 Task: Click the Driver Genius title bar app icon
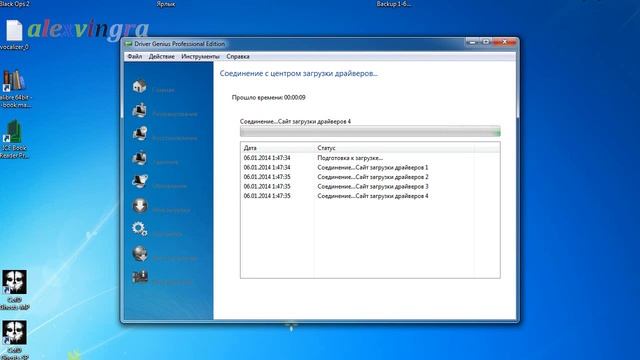[129, 44]
